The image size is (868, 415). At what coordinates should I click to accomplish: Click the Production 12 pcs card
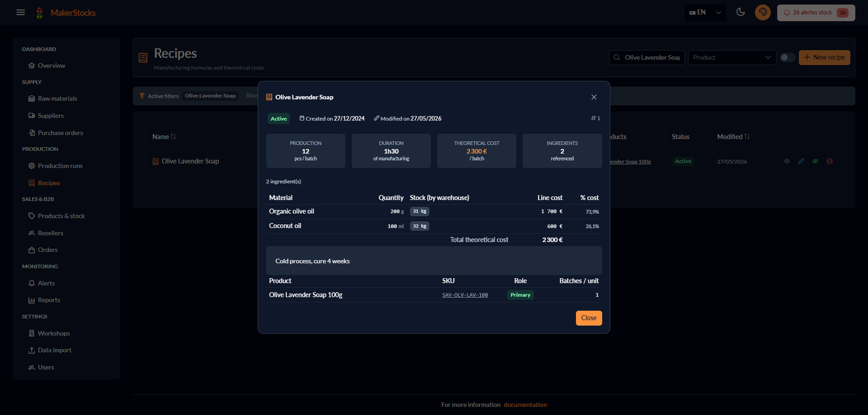point(306,151)
